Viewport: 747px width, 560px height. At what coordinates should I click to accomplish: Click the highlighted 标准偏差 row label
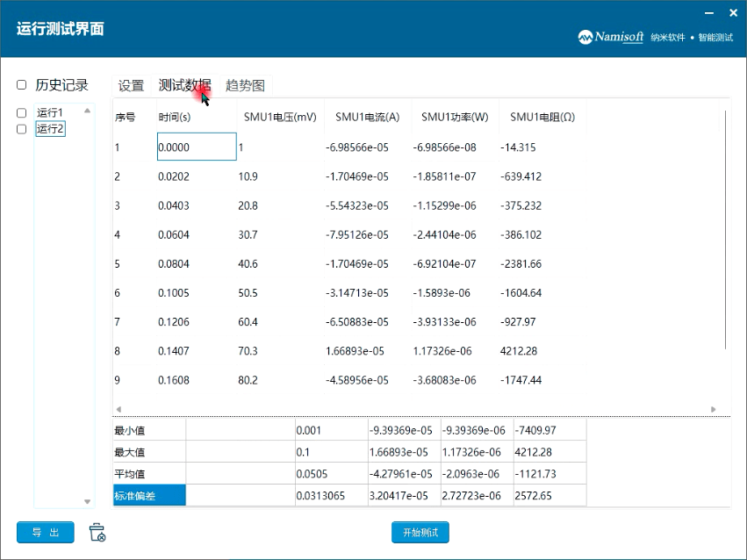point(149,496)
